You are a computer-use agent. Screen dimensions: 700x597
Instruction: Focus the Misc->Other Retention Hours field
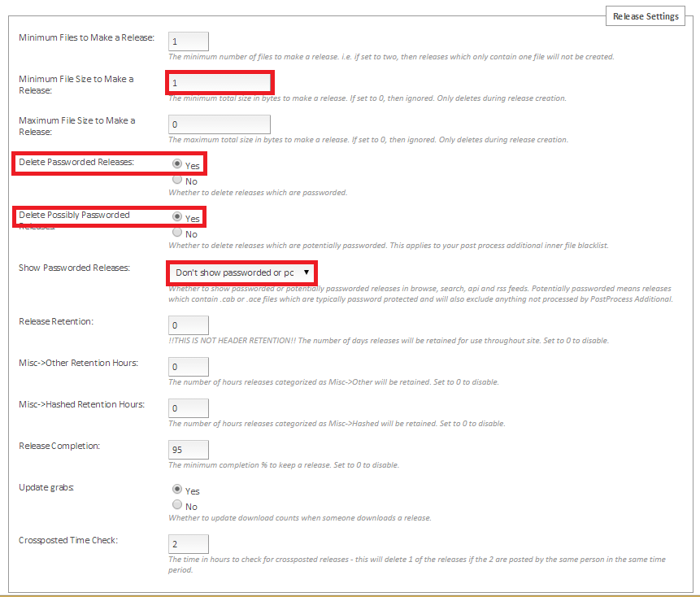pyautogui.click(x=188, y=367)
